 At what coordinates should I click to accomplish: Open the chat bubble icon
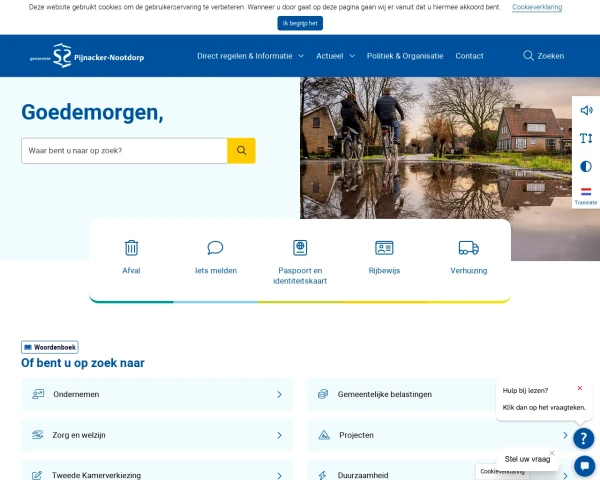584,465
